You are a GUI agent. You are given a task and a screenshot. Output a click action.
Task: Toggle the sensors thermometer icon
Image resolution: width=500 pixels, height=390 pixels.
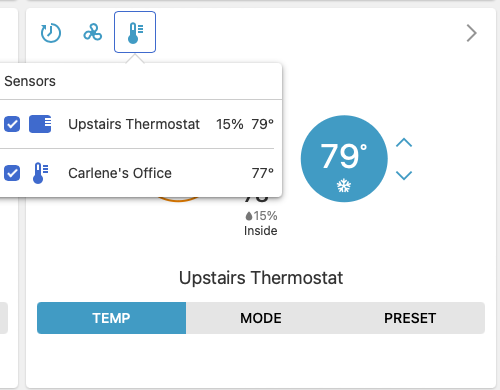[135, 32]
